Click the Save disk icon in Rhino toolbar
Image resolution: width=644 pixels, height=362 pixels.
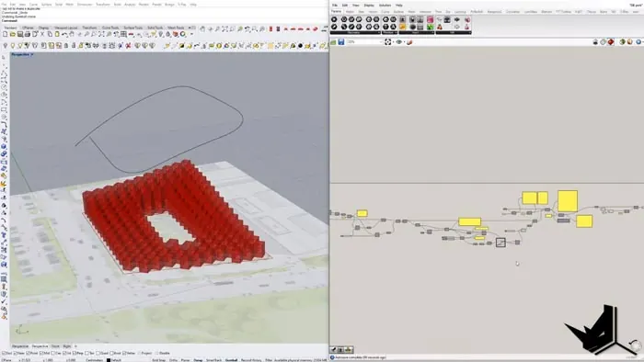coord(20,34)
